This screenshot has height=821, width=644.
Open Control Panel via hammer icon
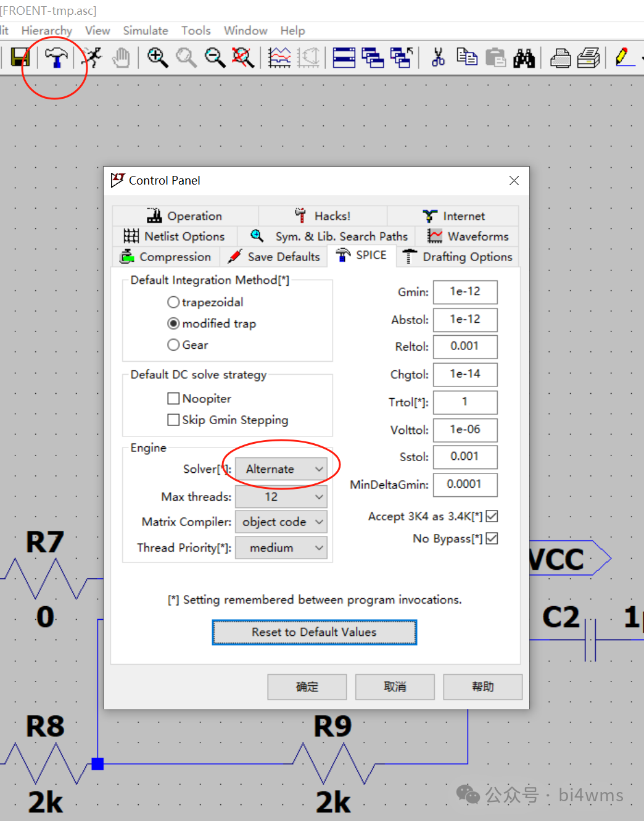[x=56, y=57]
